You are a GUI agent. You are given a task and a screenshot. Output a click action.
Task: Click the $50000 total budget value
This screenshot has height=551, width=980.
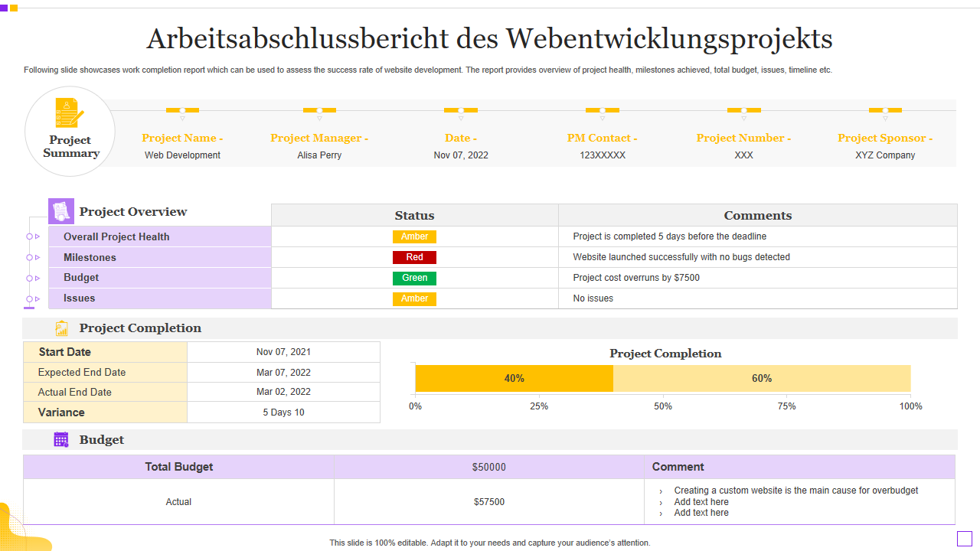click(489, 467)
